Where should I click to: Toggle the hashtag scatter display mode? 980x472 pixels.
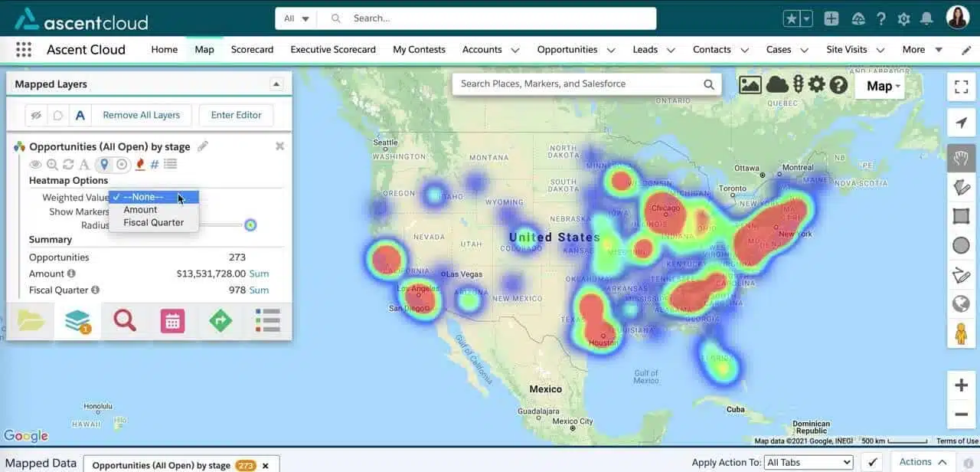point(155,164)
